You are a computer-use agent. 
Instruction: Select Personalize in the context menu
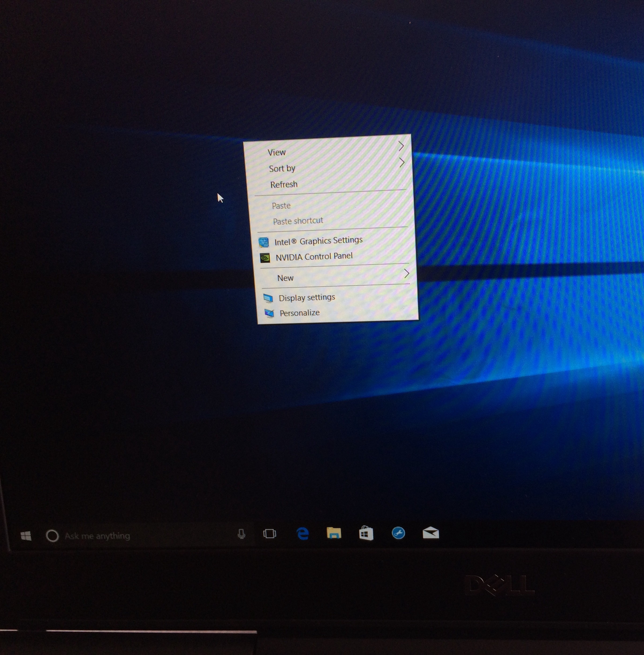[299, 313]
